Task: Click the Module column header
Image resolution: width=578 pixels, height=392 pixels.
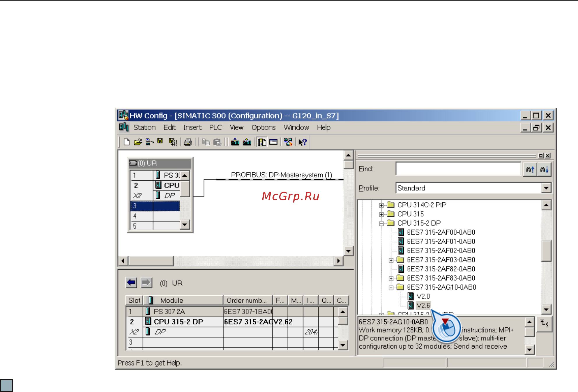Action: 183,300
